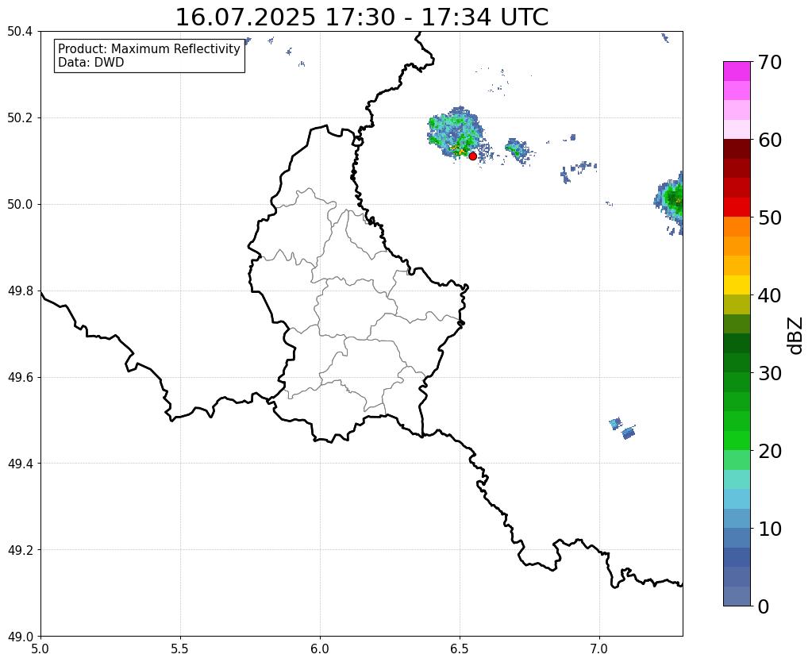The image size is (812, 662).
Task: Click longitude tick label 5.5
Action: click(x=180, y=649)
